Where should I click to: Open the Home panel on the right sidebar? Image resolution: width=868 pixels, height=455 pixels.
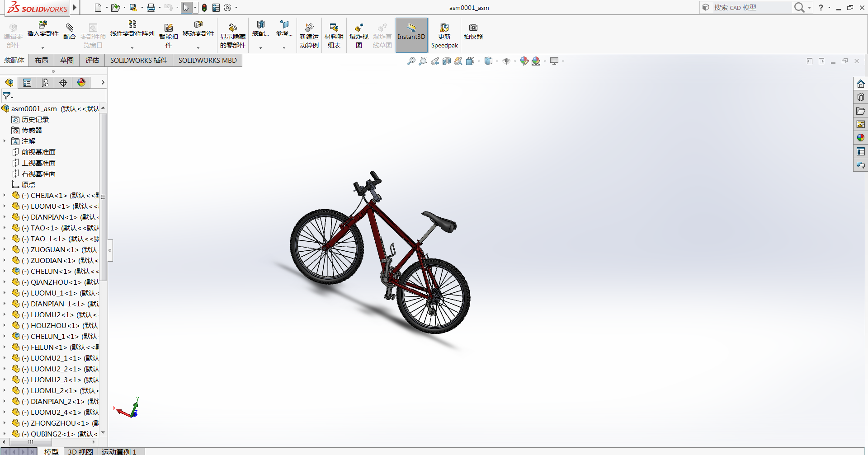860,83
